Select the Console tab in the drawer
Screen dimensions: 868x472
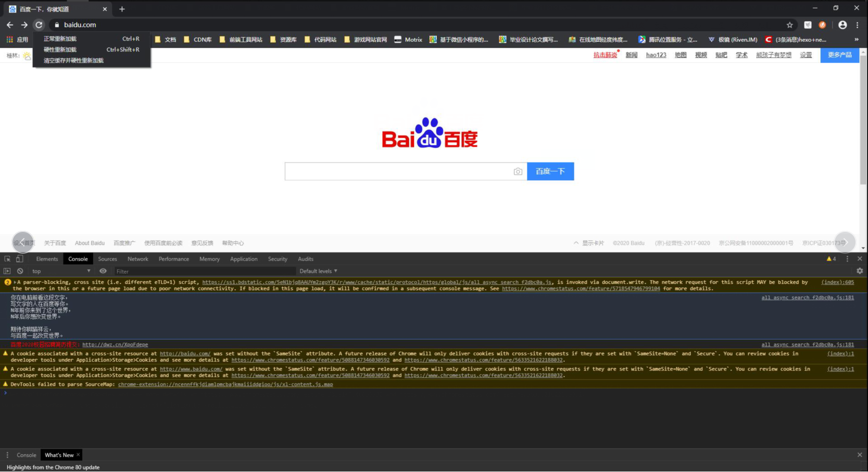(x=27, y=455)
